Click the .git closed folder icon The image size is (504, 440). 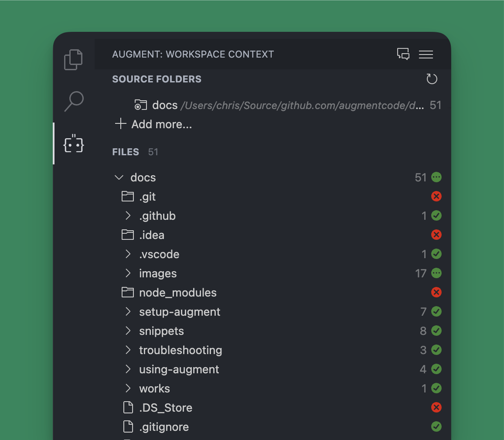[127, 196]
